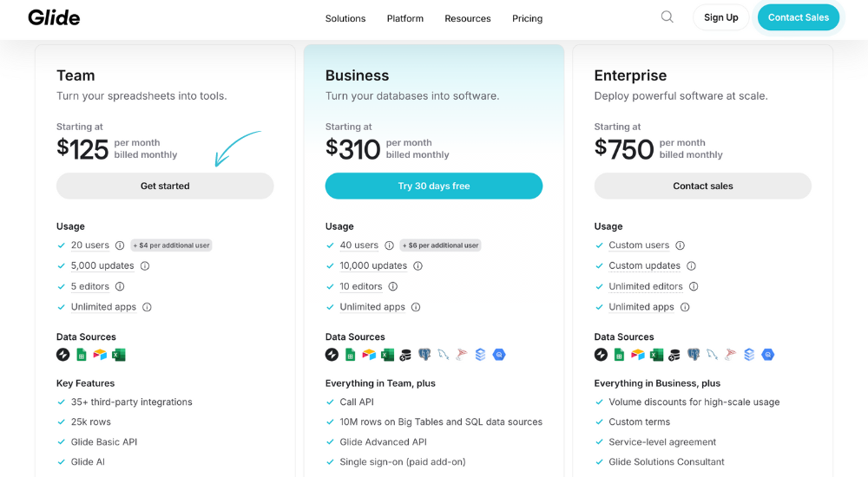Viewport: 868px width, 477px height.
Task: Click the Contact Sales header button
Action: tap(799, 17)
